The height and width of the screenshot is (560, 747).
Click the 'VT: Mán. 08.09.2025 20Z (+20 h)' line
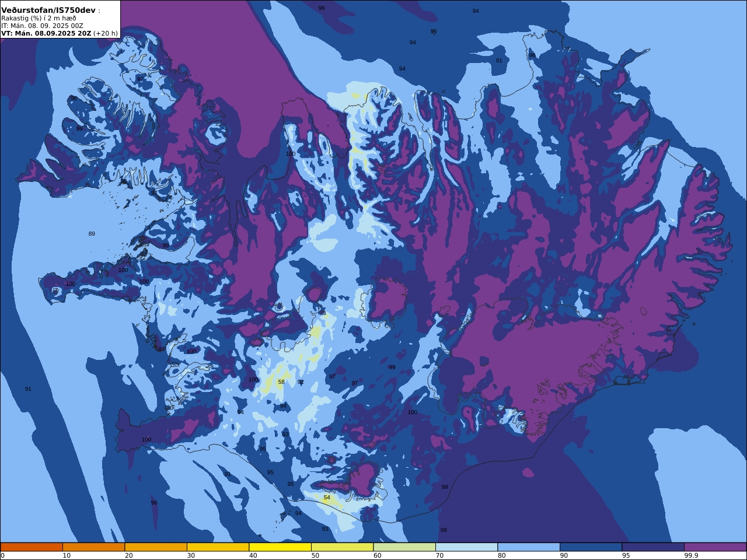(x=59, y=33)
